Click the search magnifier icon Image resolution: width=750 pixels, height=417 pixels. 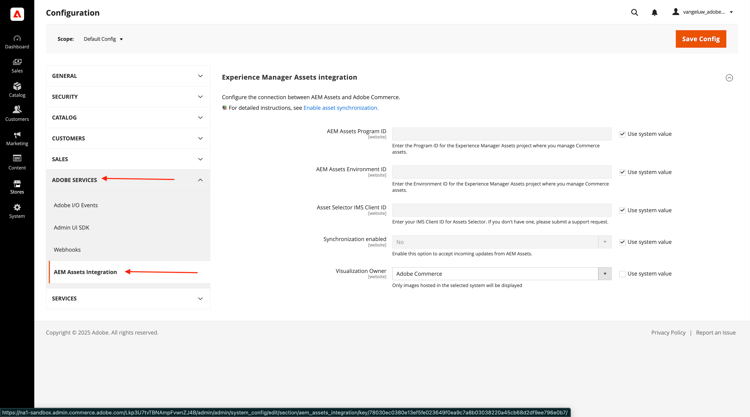pos(634,12)
